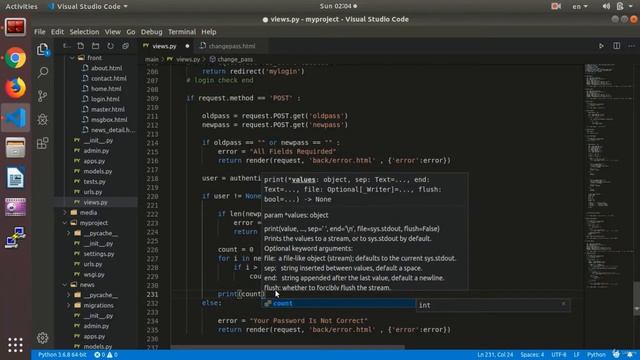Open the Debug menu
Image resolution: width=640 pixels, height=360 pixels.
tap(151, 32)
